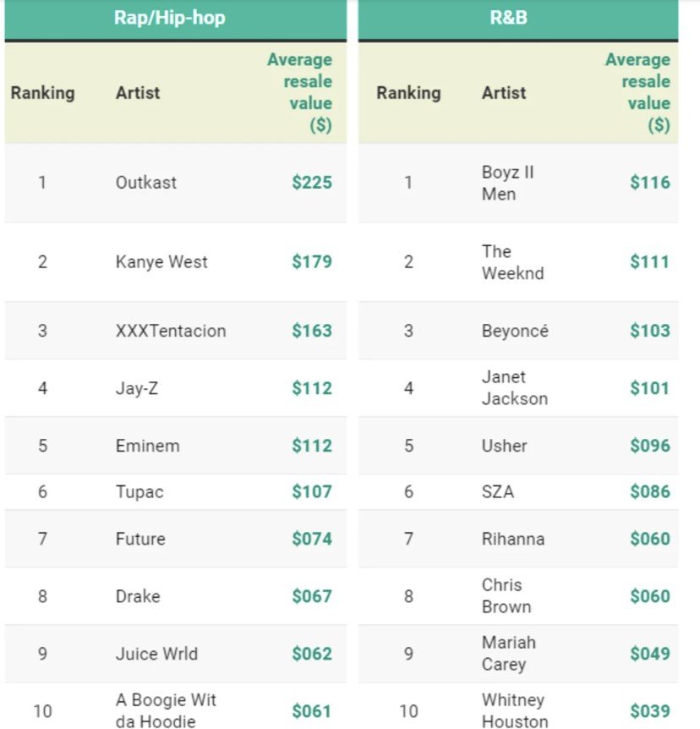Click Mariah Carey's $049 value

click(650, 654)
